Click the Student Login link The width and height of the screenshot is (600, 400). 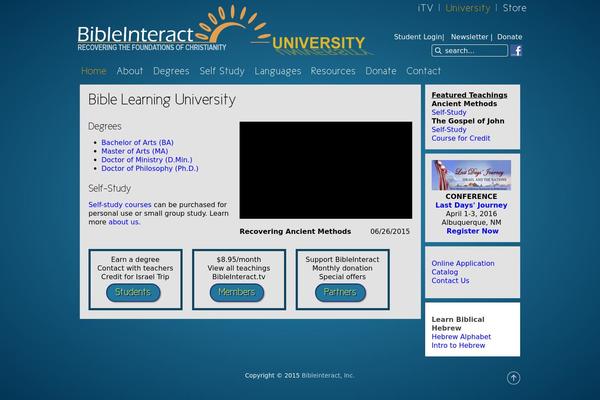point(418,37)
